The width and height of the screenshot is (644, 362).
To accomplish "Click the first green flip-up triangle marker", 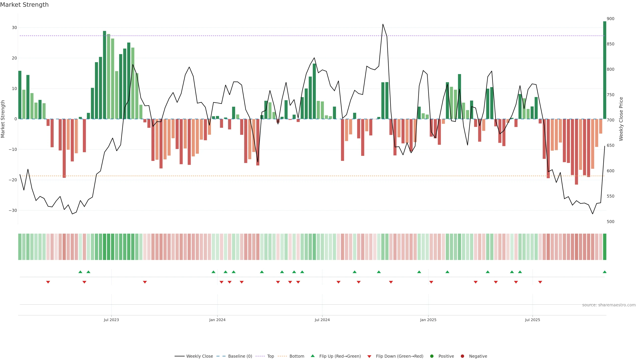I will coord(80,272).
